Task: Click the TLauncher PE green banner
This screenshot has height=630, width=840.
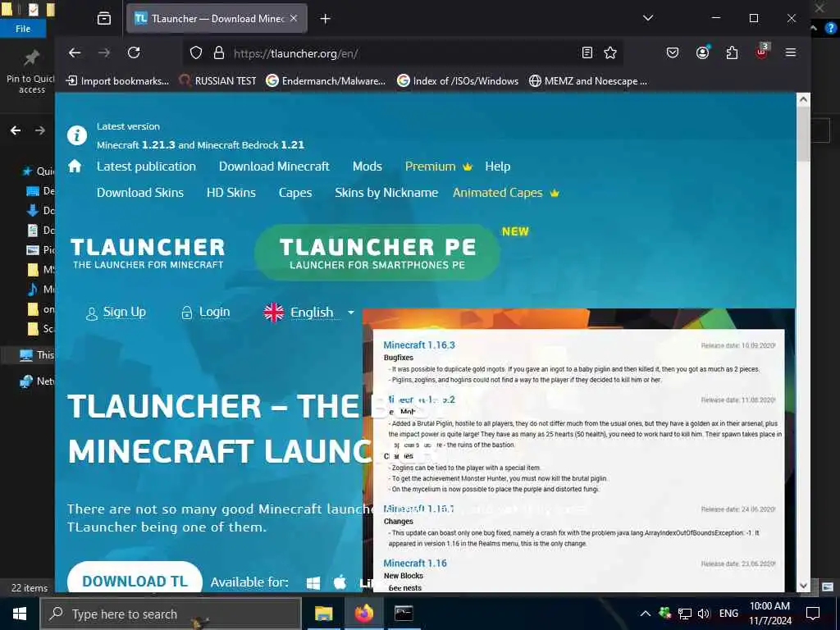Action: [377, 253]
